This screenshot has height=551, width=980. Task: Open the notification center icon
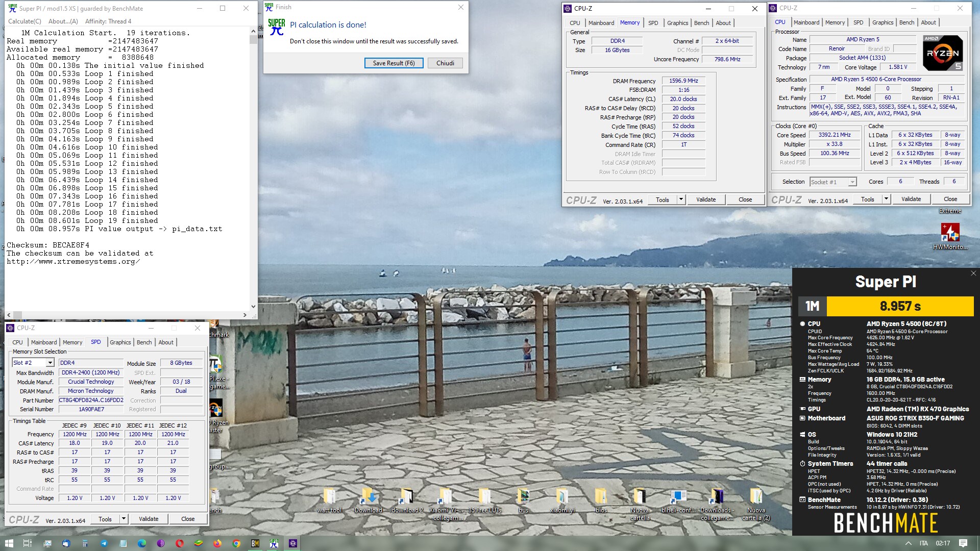pos(963,543)
